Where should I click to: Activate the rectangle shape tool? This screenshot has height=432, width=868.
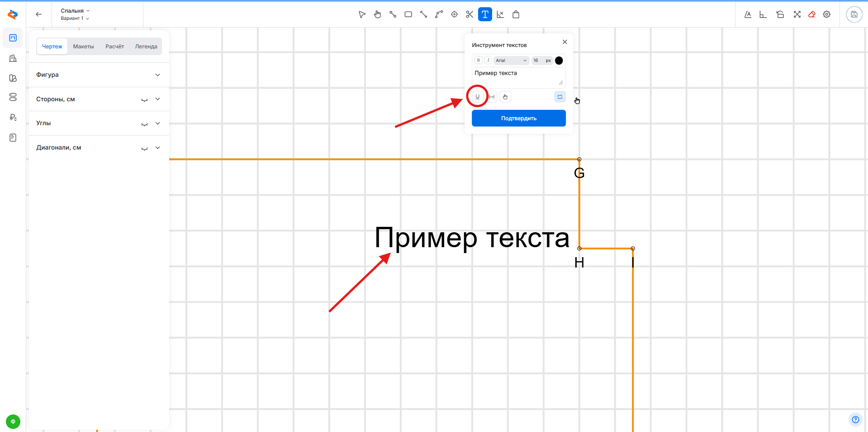(x=408, y=14)
